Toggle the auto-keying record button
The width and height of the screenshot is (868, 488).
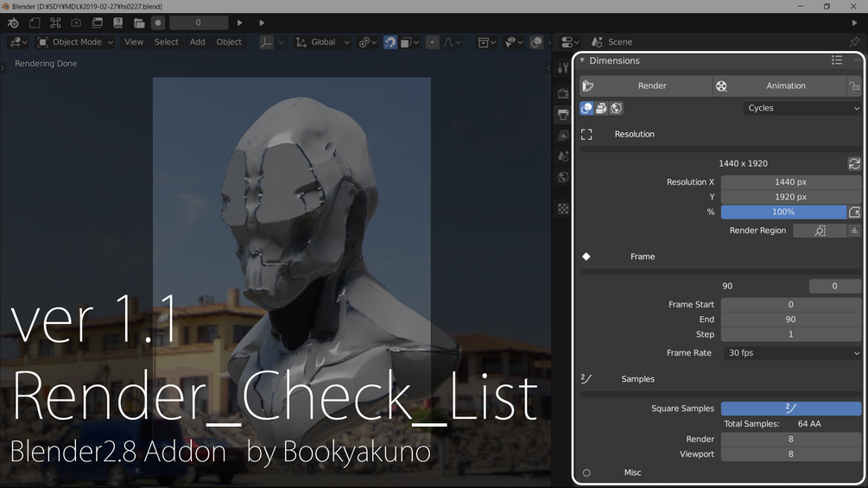click(x=158, y=22)
